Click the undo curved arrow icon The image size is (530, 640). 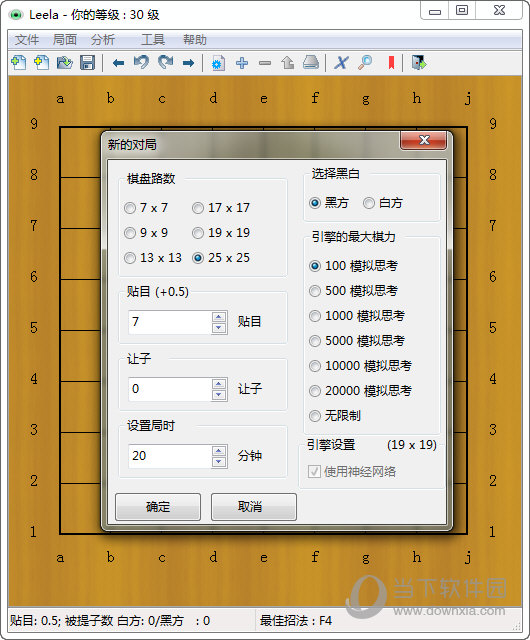(141, 63)
